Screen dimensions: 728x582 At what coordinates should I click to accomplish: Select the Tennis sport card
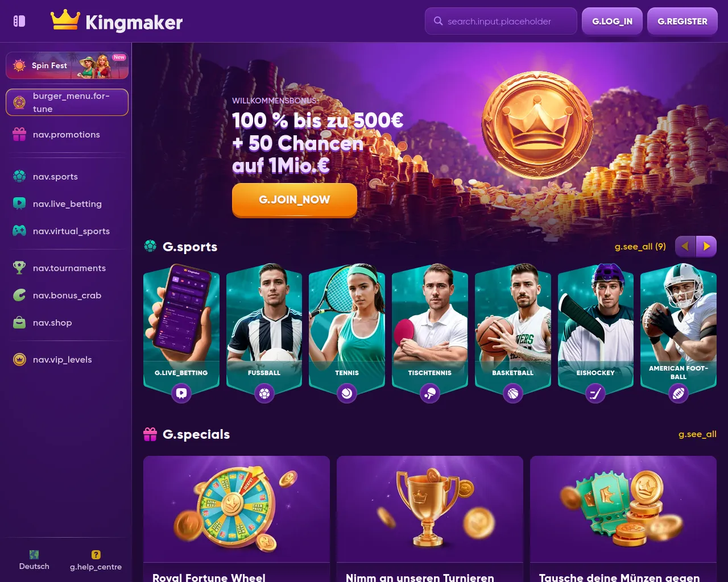[x=347, y=332]
